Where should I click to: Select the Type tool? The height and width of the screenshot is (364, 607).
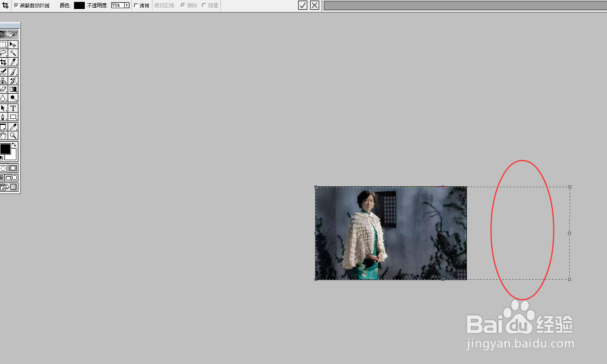pyautogui.click(x=13, y=108)
